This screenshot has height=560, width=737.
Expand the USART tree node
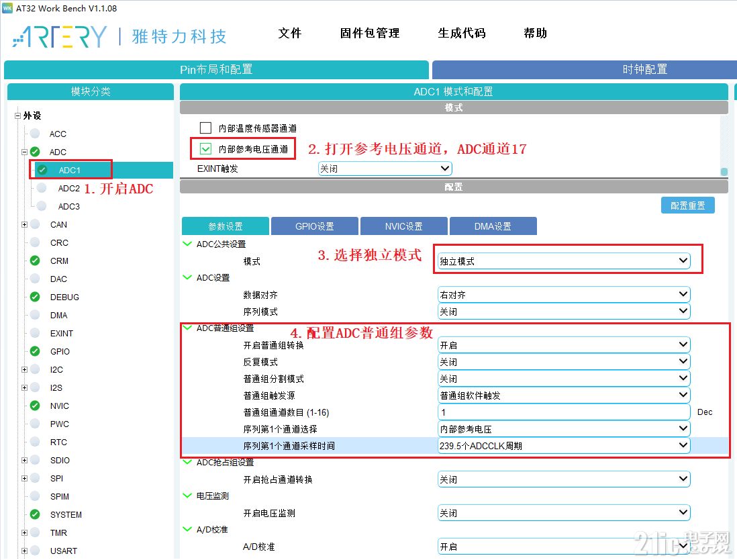[24, 551]
